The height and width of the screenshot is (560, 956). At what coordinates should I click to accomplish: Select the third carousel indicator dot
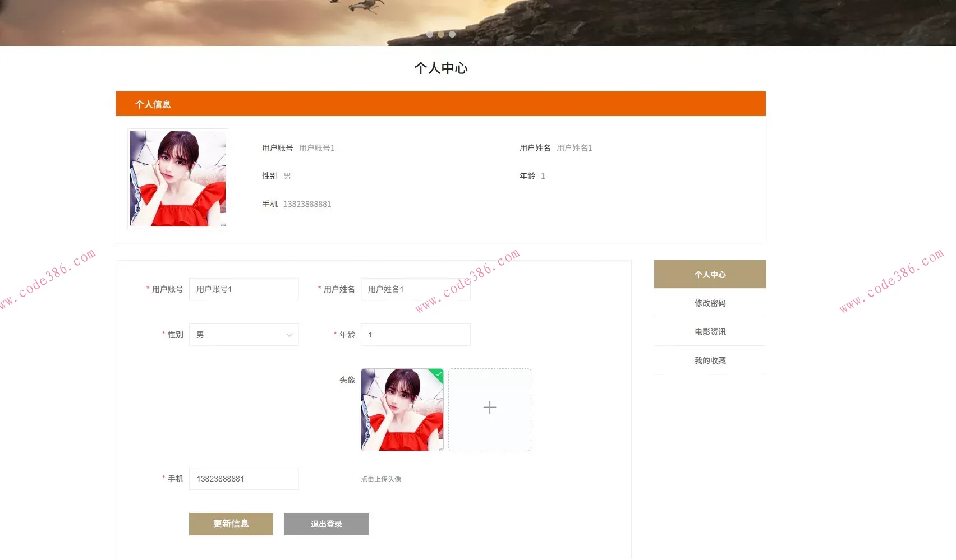pos(452,34)
